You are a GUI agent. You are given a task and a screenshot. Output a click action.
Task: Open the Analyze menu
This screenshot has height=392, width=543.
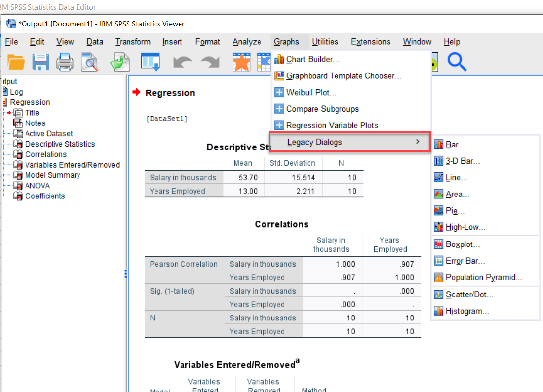(247, 42)
